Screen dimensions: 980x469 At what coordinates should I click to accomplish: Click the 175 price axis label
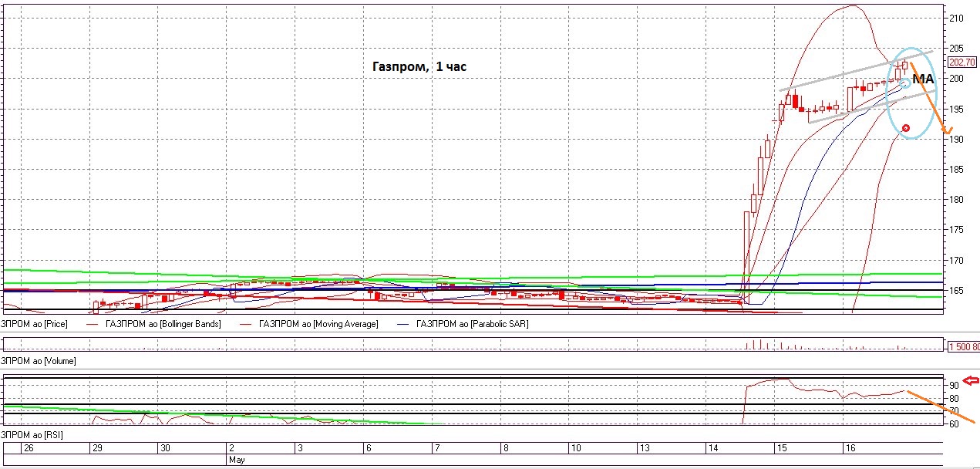(x=957, y=231)
